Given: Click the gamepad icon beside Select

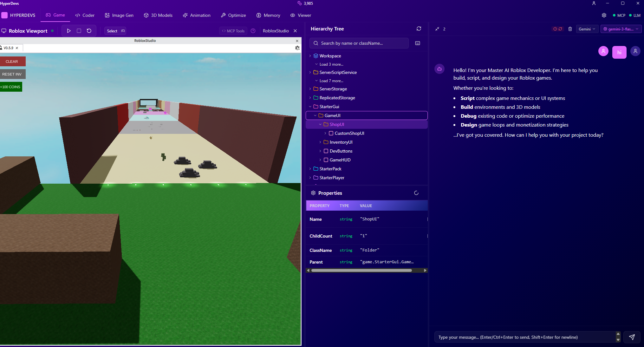Looking at the screenshot, I should (123, 31).
